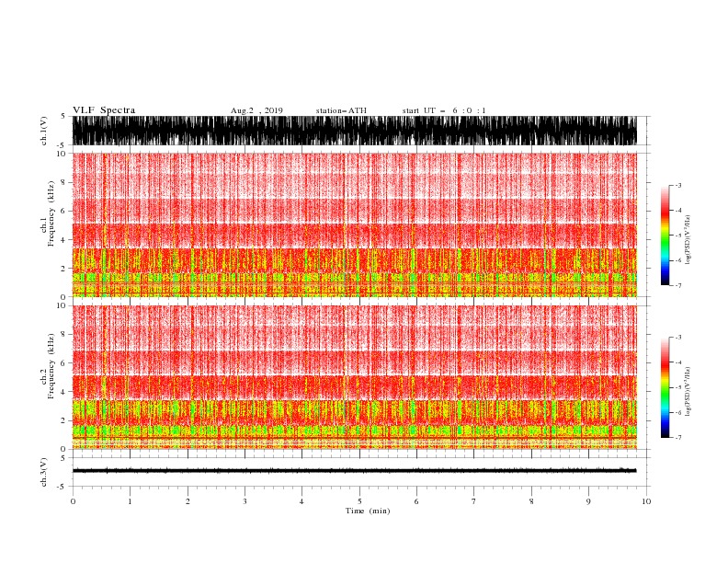This screenshot has width=728, height=563.
Task: Select the 'start UT = 6 : 0 : 1' text
Action: 444,110
